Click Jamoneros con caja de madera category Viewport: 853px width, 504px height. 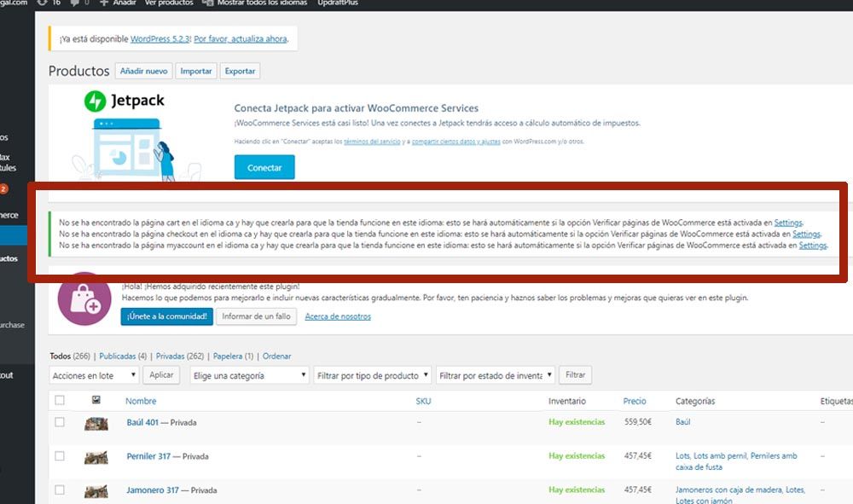click(x=728, y=490)
